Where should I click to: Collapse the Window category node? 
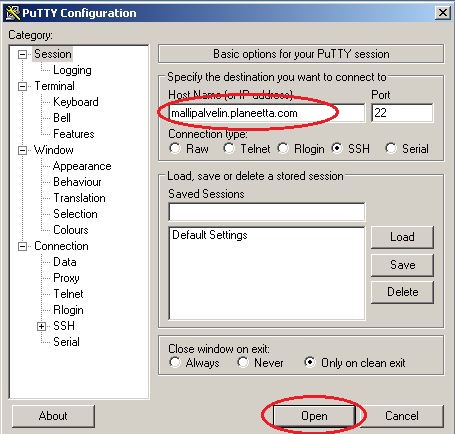(22, 150)
